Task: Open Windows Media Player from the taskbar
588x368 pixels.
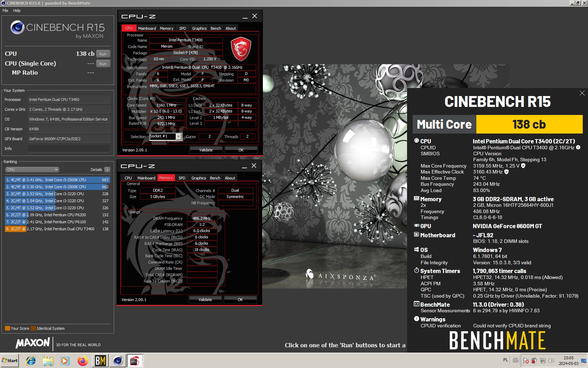Action: [x=65, y=361]
